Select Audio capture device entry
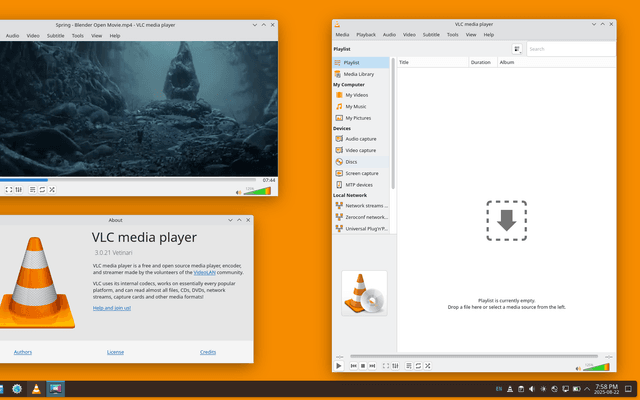This screenshot has height=400, width=640. 361,139
